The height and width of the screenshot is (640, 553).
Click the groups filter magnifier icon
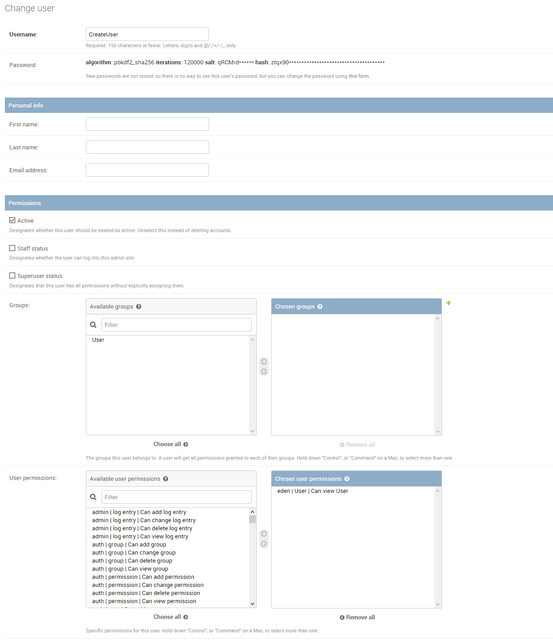coord(93,325)
